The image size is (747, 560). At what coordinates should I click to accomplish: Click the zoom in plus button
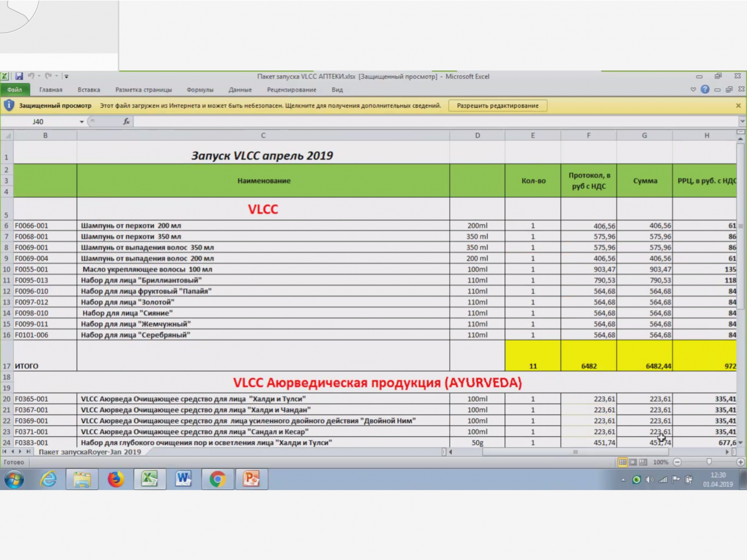tap(741, 462)
